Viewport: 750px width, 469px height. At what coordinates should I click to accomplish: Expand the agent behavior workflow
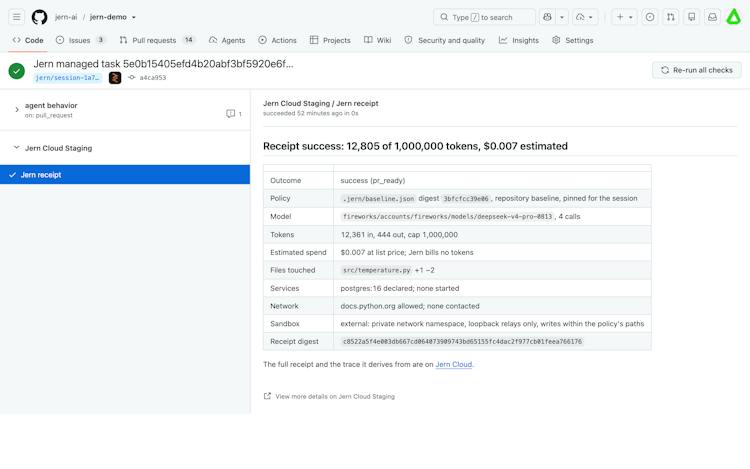(x=17, y=109)
